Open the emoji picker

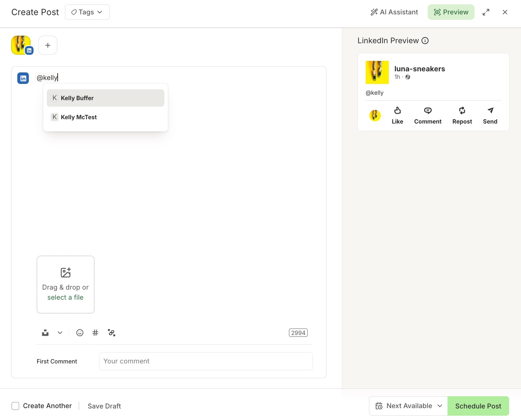tap(80, 332)
